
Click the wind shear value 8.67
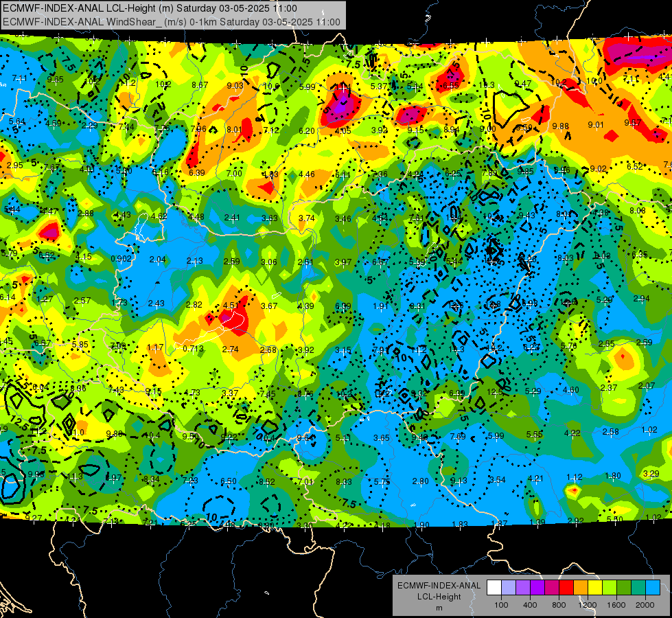[x=200, y=85]
